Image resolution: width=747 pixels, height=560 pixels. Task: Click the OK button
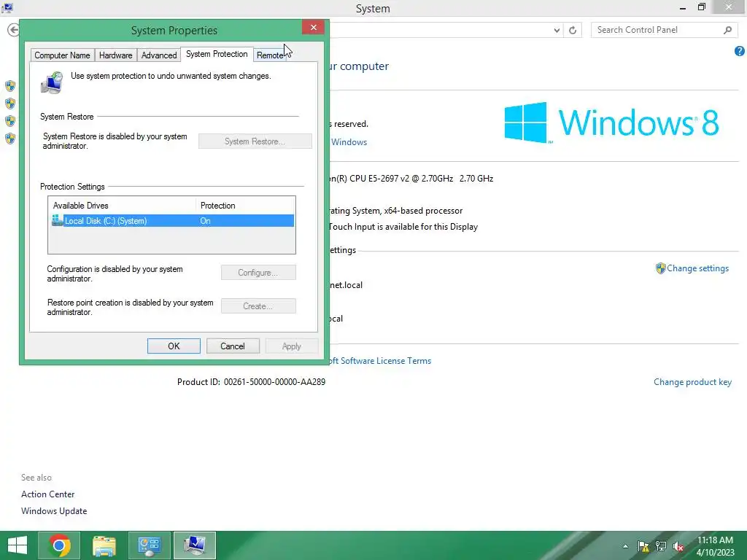[x=174, y=346]
